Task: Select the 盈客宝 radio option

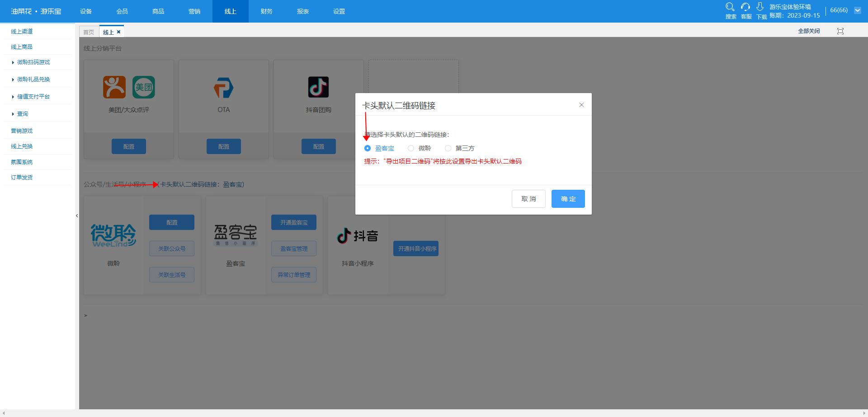Action: point(368,148)
